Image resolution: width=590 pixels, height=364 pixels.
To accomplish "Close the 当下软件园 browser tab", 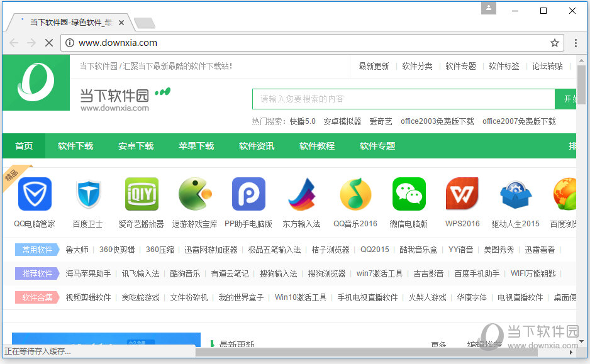I will click(x=121, y=23).
